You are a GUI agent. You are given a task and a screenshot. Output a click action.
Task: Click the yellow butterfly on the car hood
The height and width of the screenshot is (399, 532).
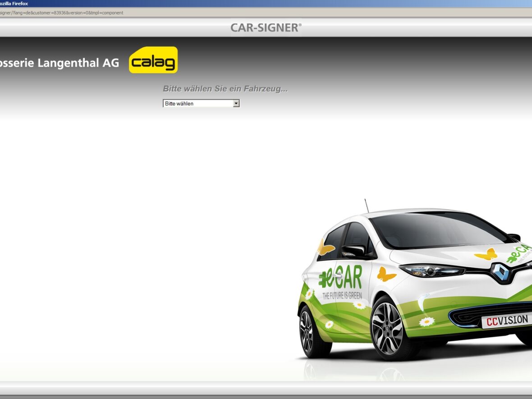(486, 254)
